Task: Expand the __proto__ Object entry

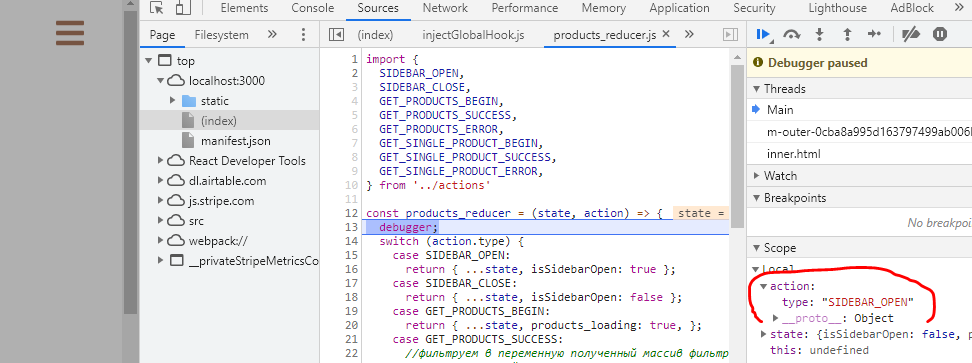Action: (775, 318)
